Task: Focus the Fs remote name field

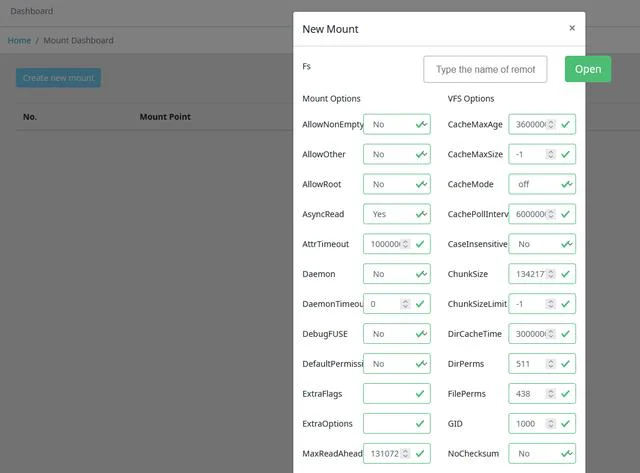Action: click(x=485, y=69)
